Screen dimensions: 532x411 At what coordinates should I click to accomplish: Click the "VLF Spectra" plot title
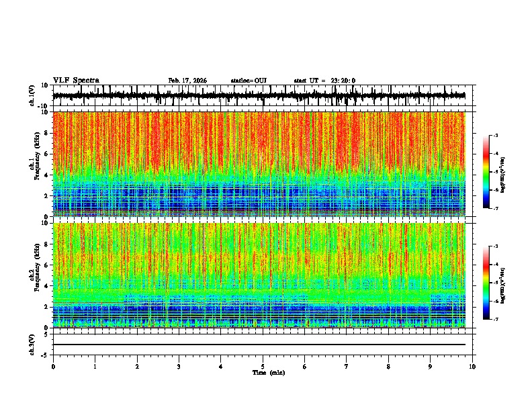click(x=76, y=81)
